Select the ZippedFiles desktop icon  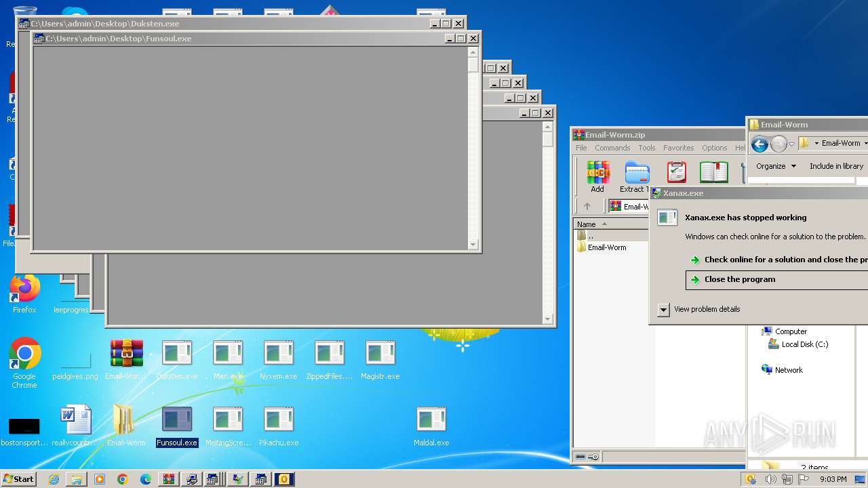[330, 360]
